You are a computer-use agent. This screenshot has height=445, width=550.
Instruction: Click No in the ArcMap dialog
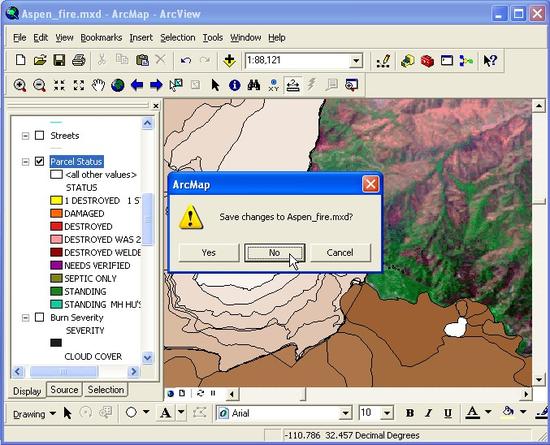[274, 252]
